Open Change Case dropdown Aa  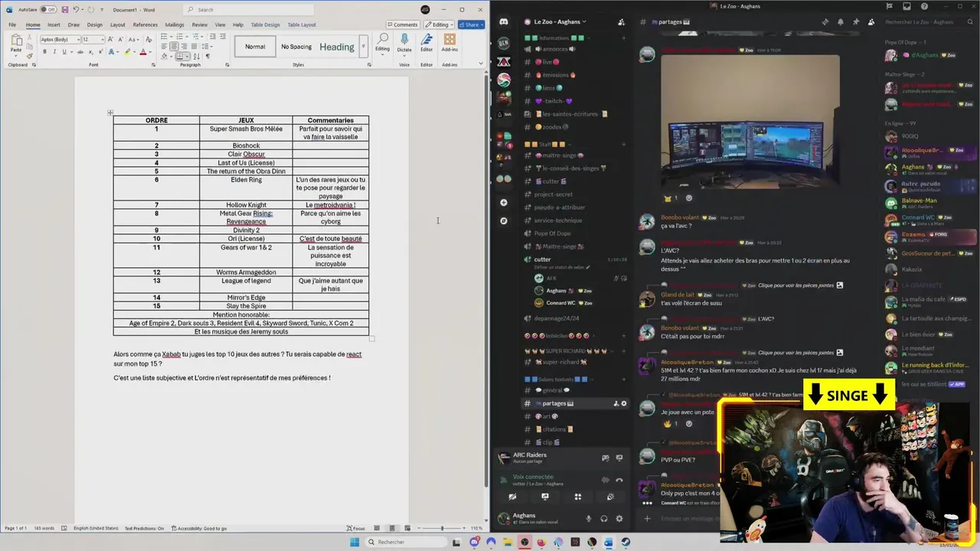[133, 39]
